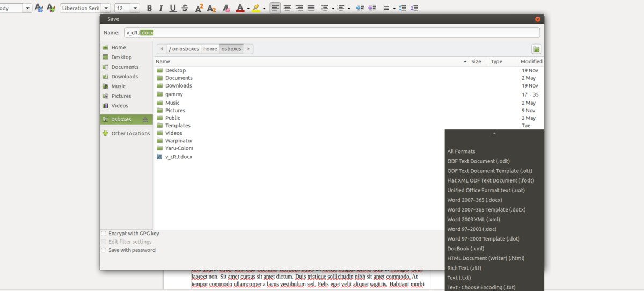Image resolution: width=644 pixels, height=291 pixels.
Task: Eject the osboxes volume
Action: [x=145, y=120]
